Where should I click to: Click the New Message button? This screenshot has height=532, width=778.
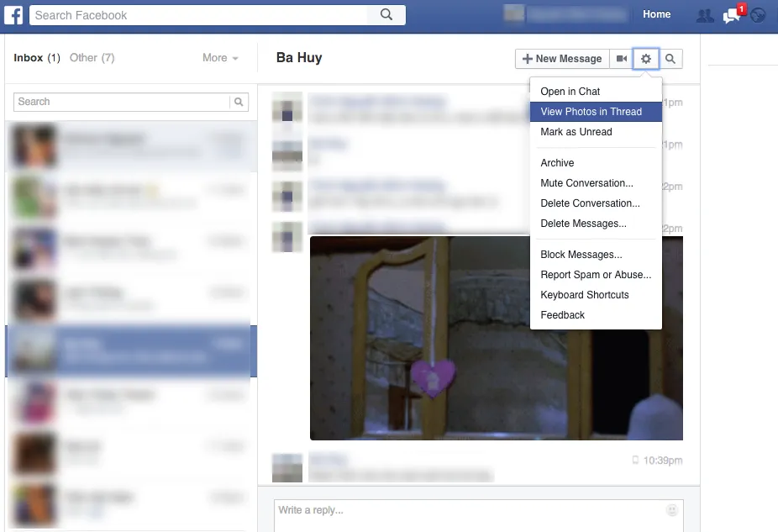point(561,59)
